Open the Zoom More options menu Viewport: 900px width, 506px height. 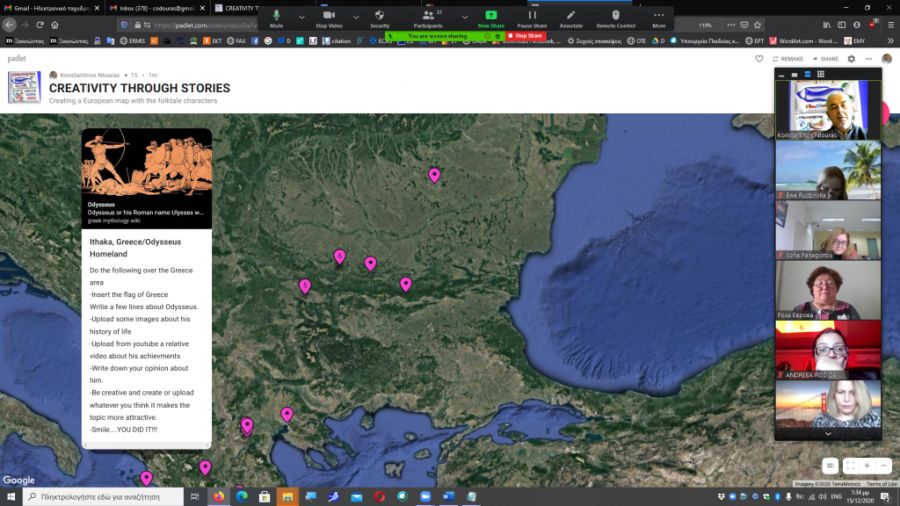point(659,18)
